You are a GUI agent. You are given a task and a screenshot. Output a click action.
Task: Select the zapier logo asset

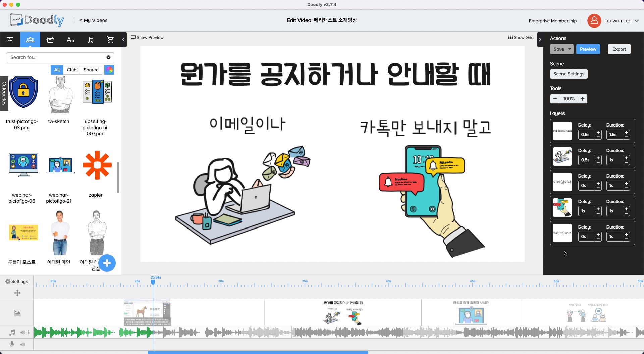pos(97,165)
